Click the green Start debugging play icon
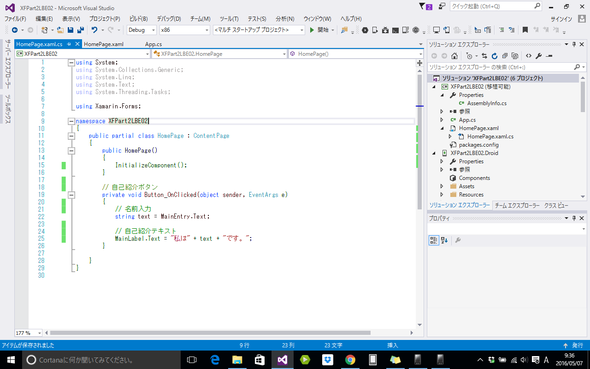Image resolution: width=590 pixels, height=369 pixels. click(312, 30)
